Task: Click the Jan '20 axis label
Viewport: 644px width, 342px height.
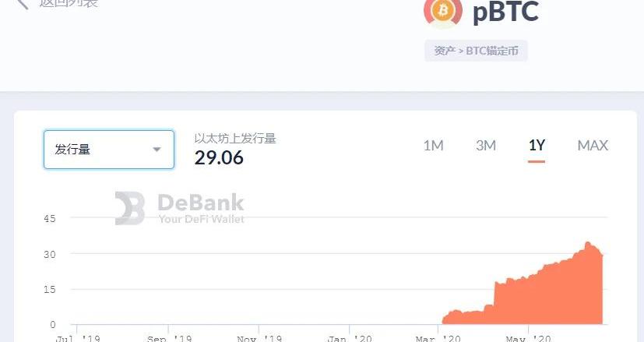Action: [348, 338]
